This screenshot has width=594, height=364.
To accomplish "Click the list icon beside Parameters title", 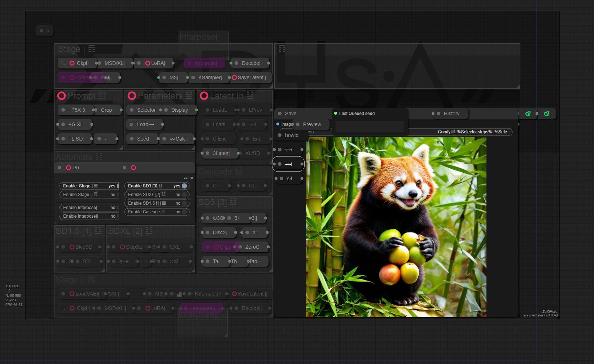I will pos(189,96).
